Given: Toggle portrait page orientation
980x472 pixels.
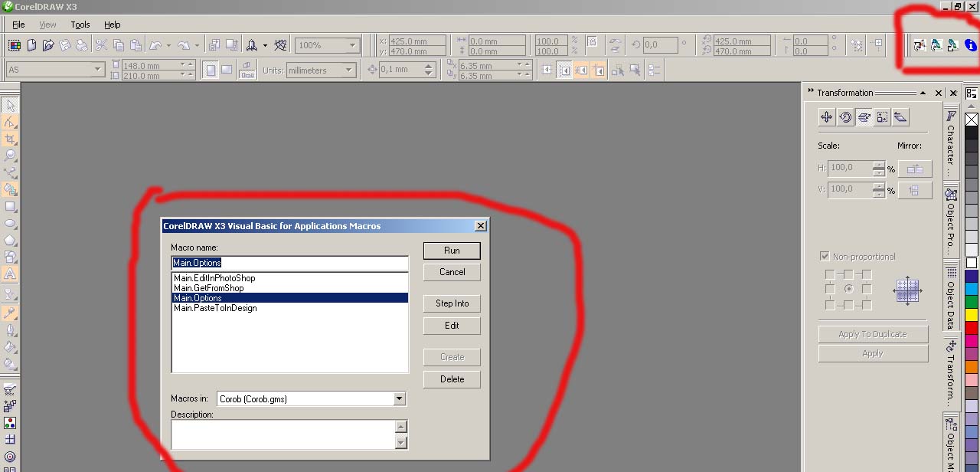Looking at the screenshot, I should click(211, 70).
